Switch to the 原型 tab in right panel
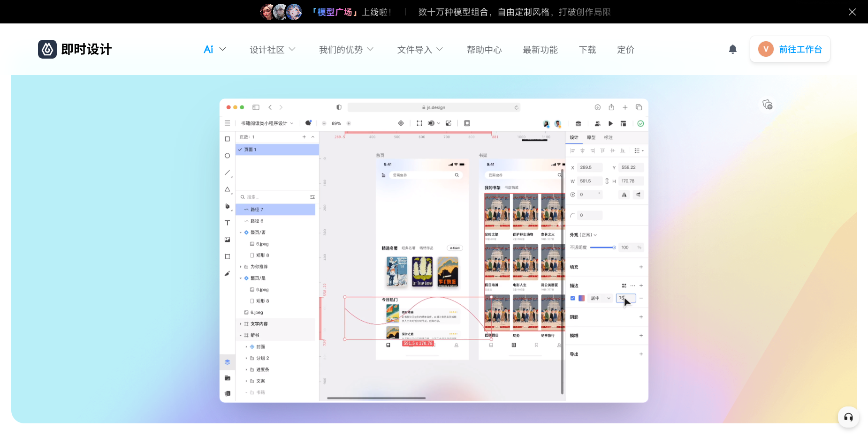The height and width of the screenshot is (436, 868). [x=591, y=137]
